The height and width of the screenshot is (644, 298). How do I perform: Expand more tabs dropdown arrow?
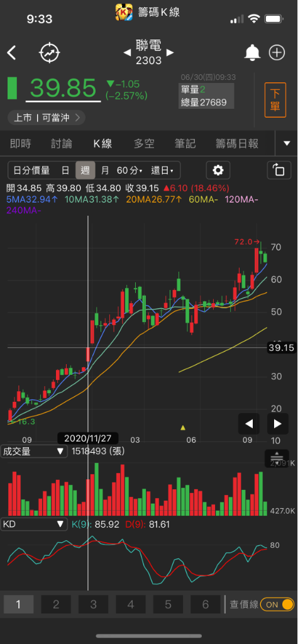point(287,143)
